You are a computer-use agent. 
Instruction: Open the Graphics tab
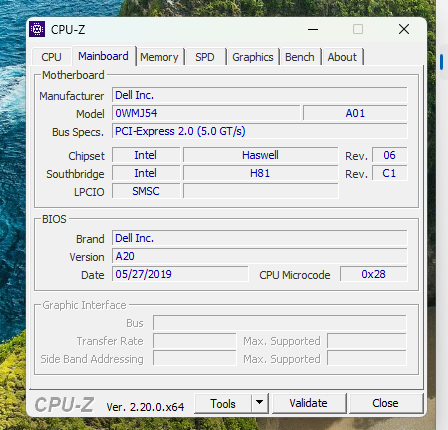click(x=253, y=57)
